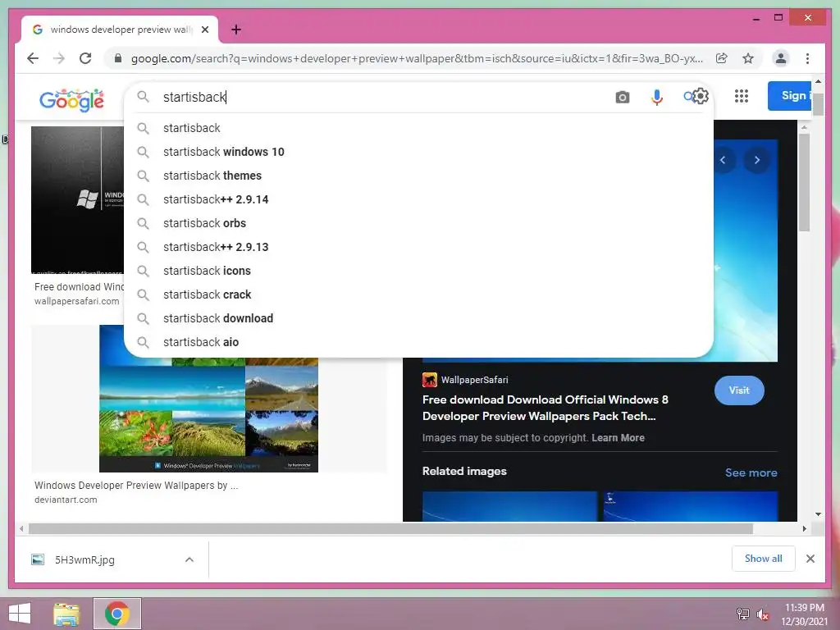Click the preview panel vertical scrollbar
840x630 pixels.
tap(804, 182)
